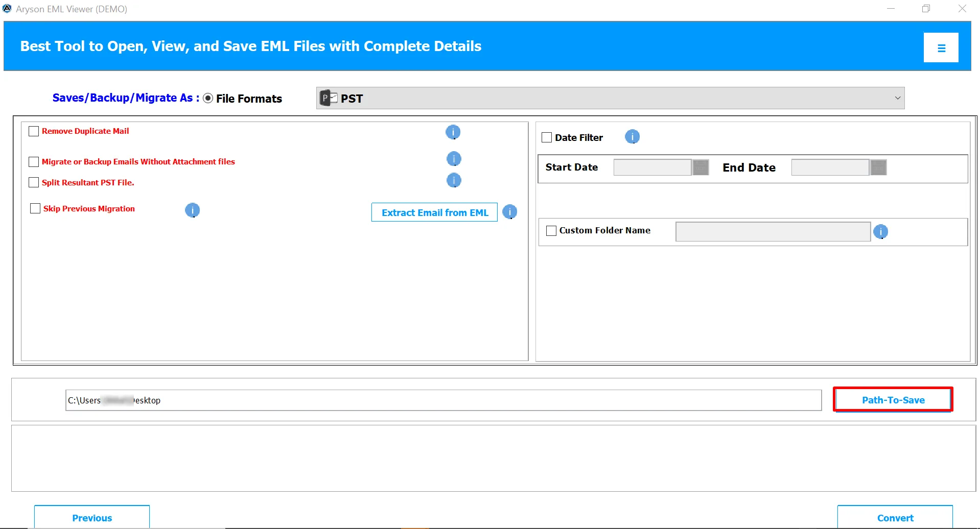The image size is (980, 529).
Task: Select the File Formats radio button
Action: coord(207,98)
